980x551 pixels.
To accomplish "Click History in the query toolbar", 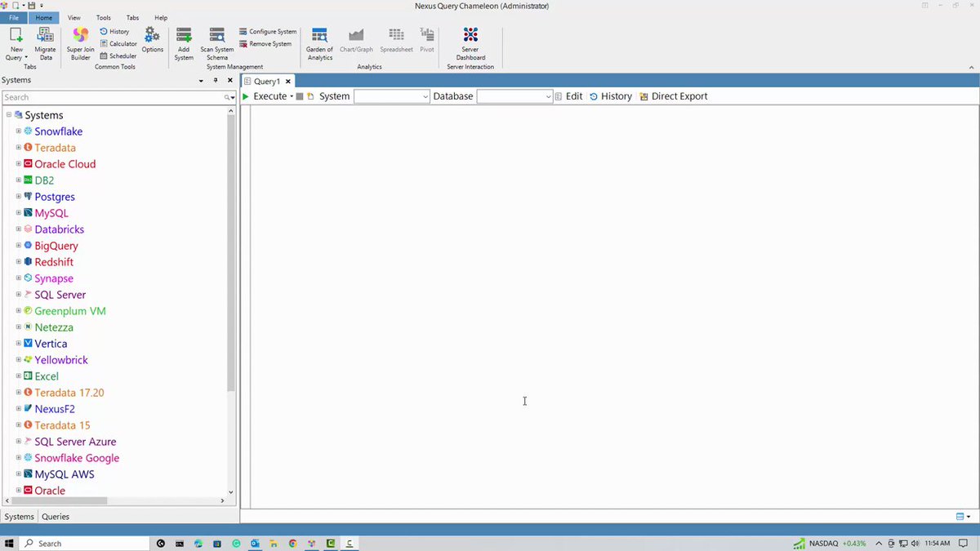I will [611, 96].
